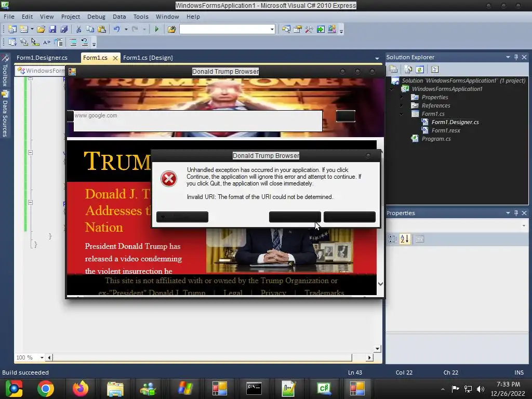Screen dimensions: 532x399
Task: Expand the References folder node
Action: click(402, 105)
